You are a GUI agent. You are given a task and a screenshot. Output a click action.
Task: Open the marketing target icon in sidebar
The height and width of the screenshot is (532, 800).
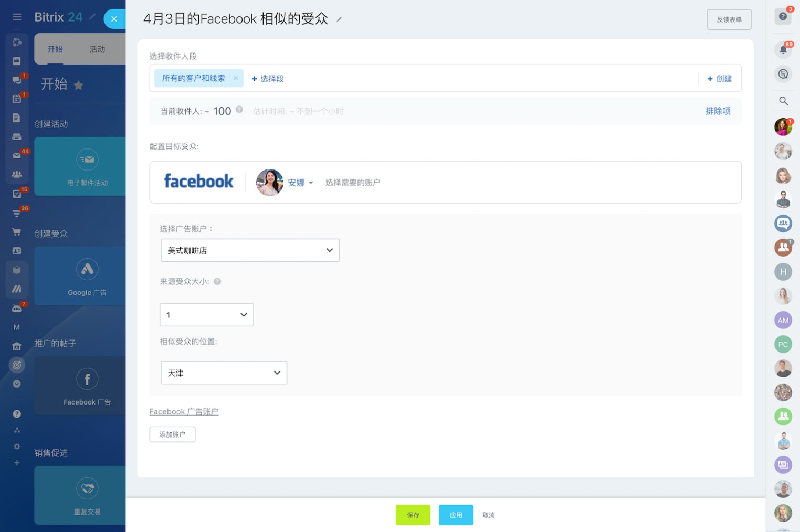coord(17,365)
